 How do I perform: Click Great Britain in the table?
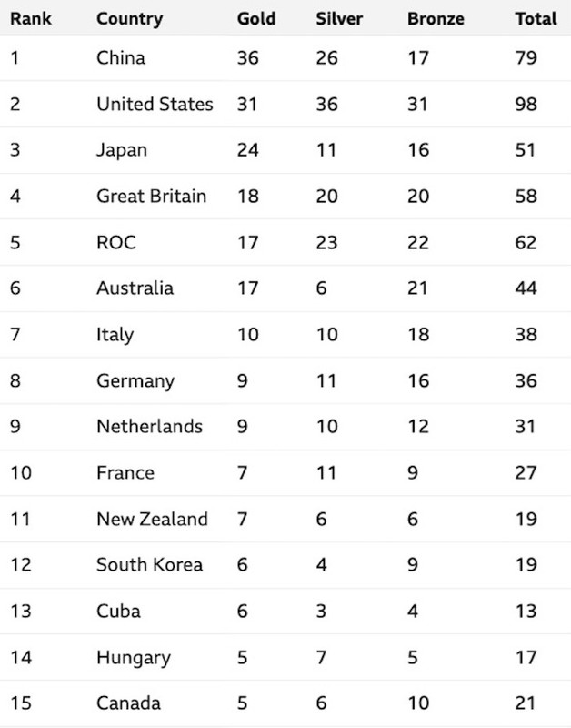(151, 196)
